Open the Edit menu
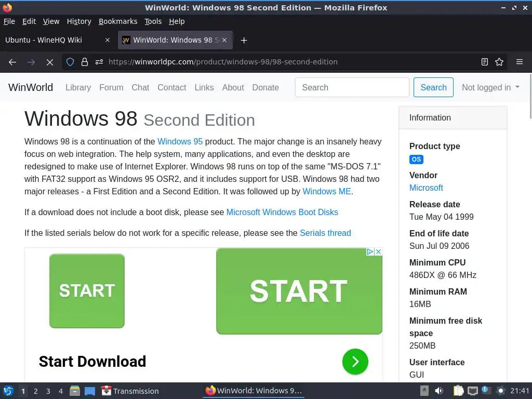Image resolution: width=532 pixels, height=399 pixels. [29, 21]
